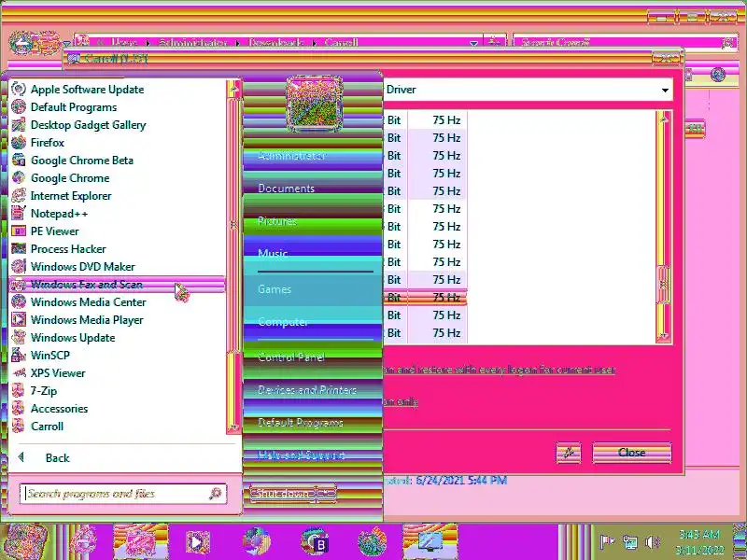747x560 pixels.
Task: Open Windows Media Center icon
Action: point(19,301)
